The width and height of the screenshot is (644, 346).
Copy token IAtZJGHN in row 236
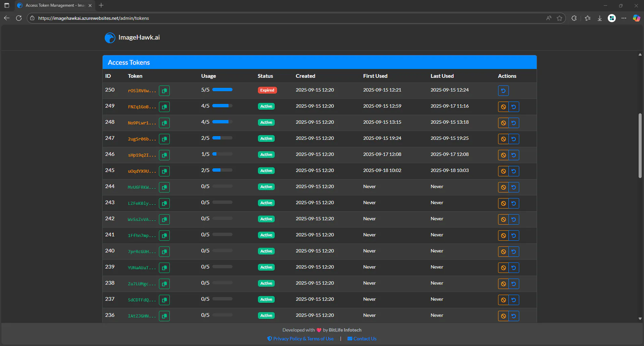[164, 316]
